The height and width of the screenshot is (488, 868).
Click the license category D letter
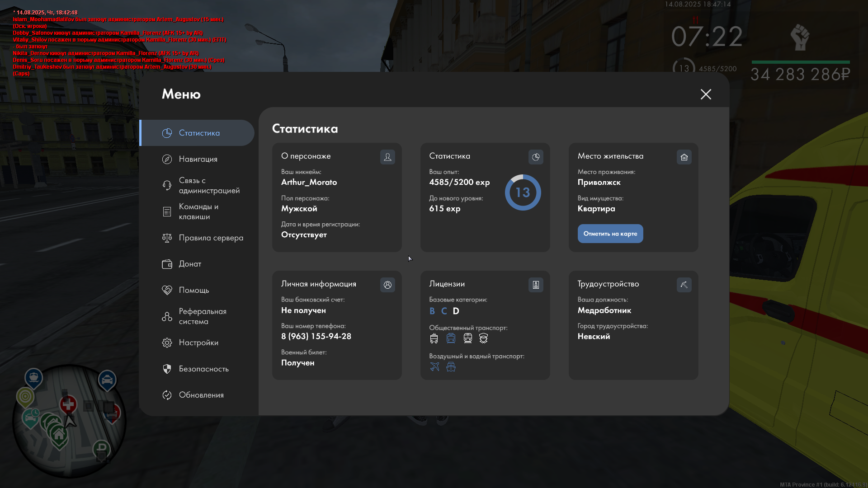click(456, 311)
